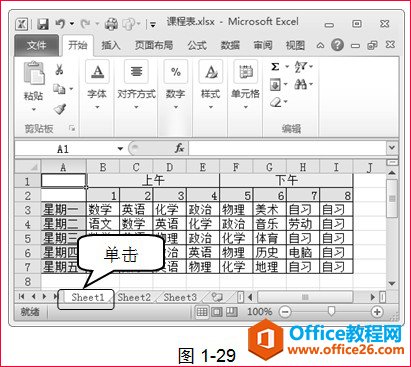Click the print preview icon in title bar
Viewport: 411px width, 367px height.
click(x=129, y=24)
